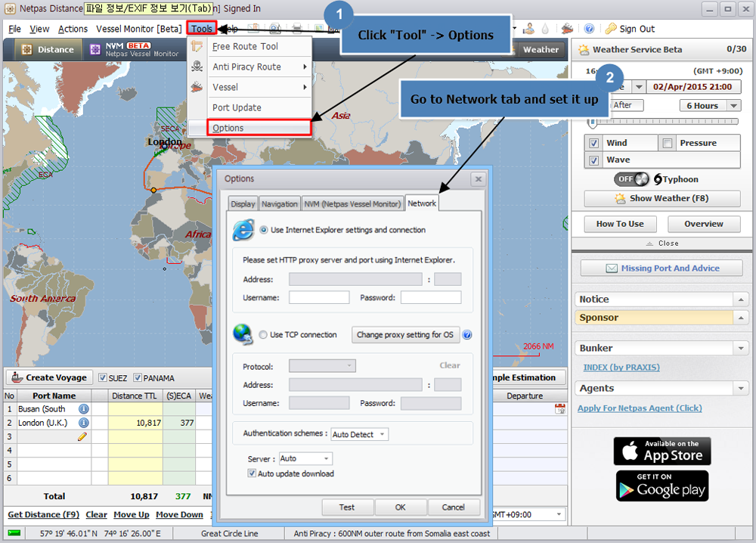The width and height of the screenshot is (756, 543).
Task: Expand the Bunker panel arrow
Action: tap(741, 348)
